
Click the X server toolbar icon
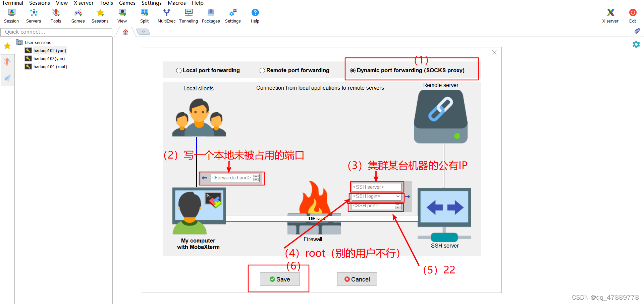(610, 16)
